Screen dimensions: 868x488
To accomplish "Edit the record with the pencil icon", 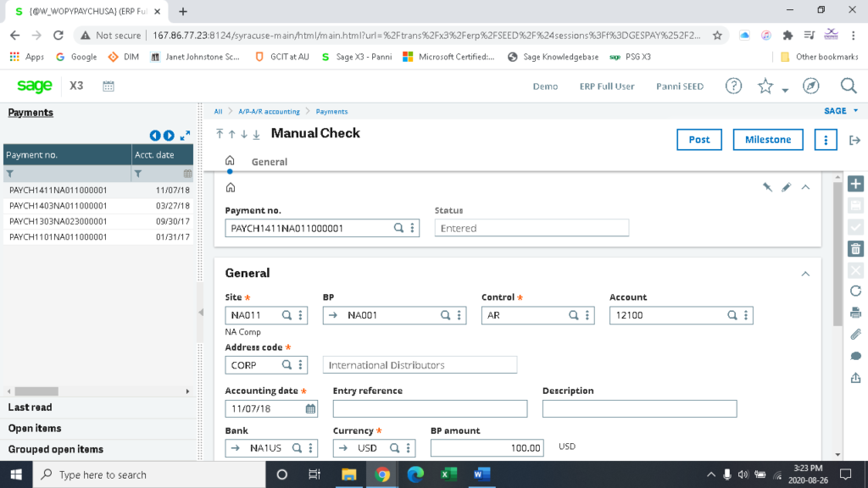I will click(x=786, y=186).
